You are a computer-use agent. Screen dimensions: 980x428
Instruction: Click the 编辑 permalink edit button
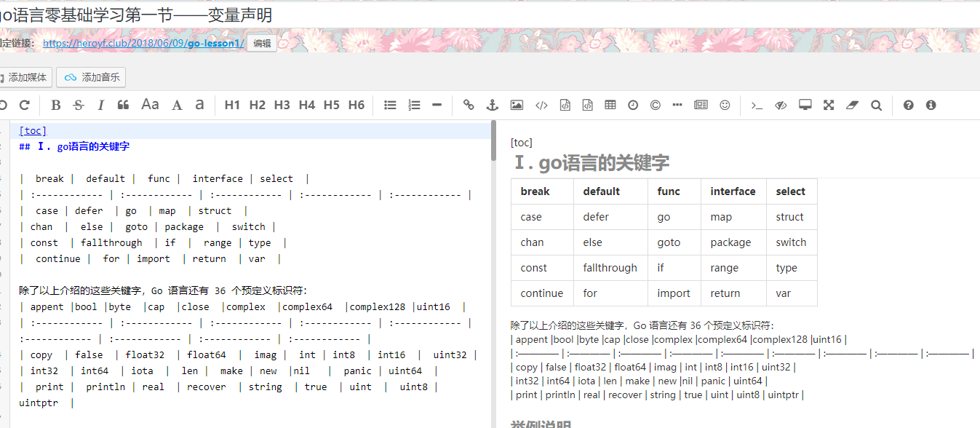tap(262, 43)
